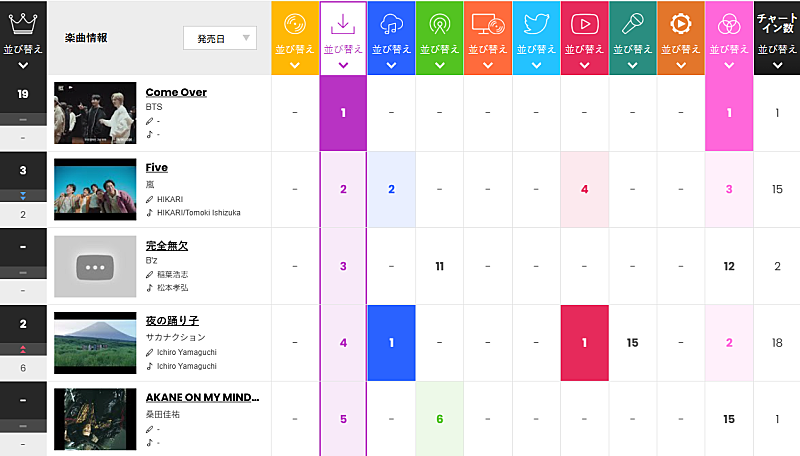Viewport: 800px width, 456px height.
Task: Click the radio airplay antenna icon
Action: pos(439,24)
